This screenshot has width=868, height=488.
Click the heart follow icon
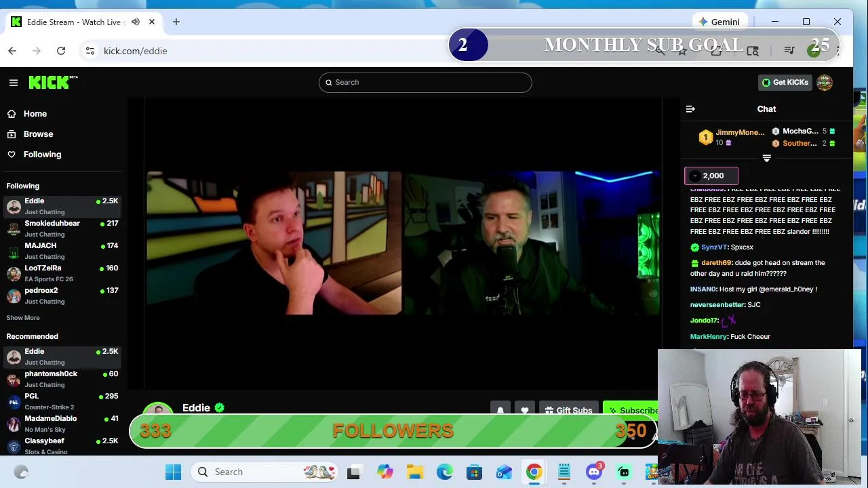tap(524, 410)
